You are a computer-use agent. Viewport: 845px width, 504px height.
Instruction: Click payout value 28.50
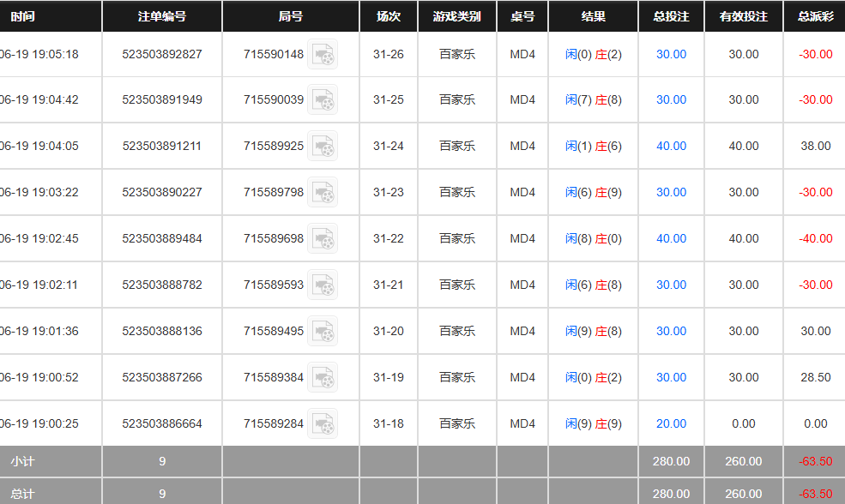pyautogui.click(x=815, y=377)
